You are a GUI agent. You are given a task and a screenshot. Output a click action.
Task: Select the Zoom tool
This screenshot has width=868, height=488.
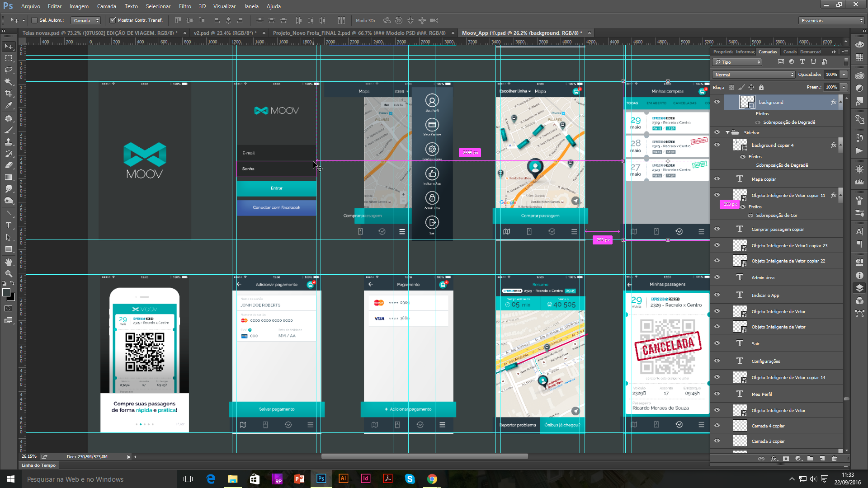(x=9, y=274)
